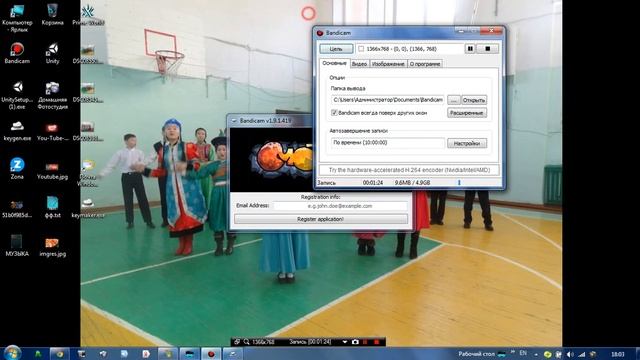Click the magnifier icon in the recording bar

(x=247, y=342)
